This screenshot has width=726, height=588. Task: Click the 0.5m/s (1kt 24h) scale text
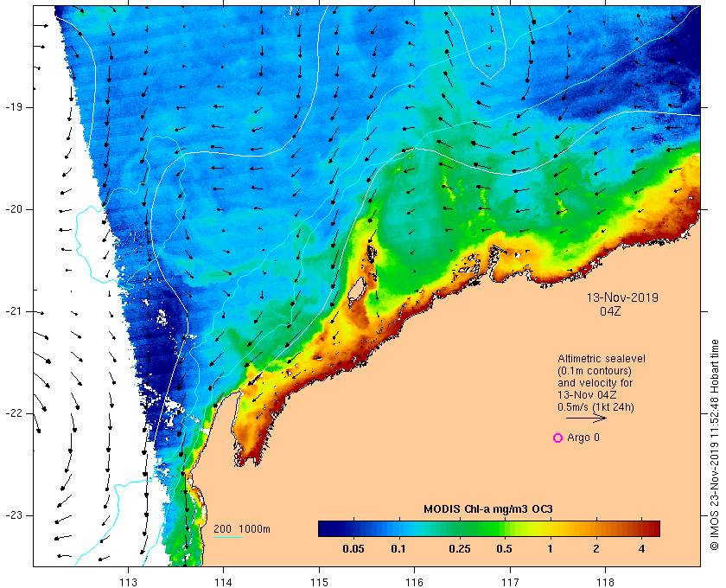coord(595,407)
